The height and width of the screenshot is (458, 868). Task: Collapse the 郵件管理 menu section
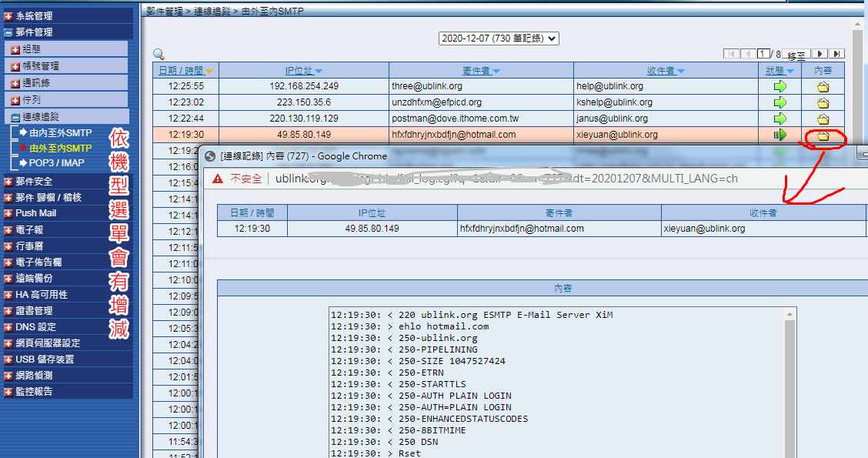pos(8,32)
